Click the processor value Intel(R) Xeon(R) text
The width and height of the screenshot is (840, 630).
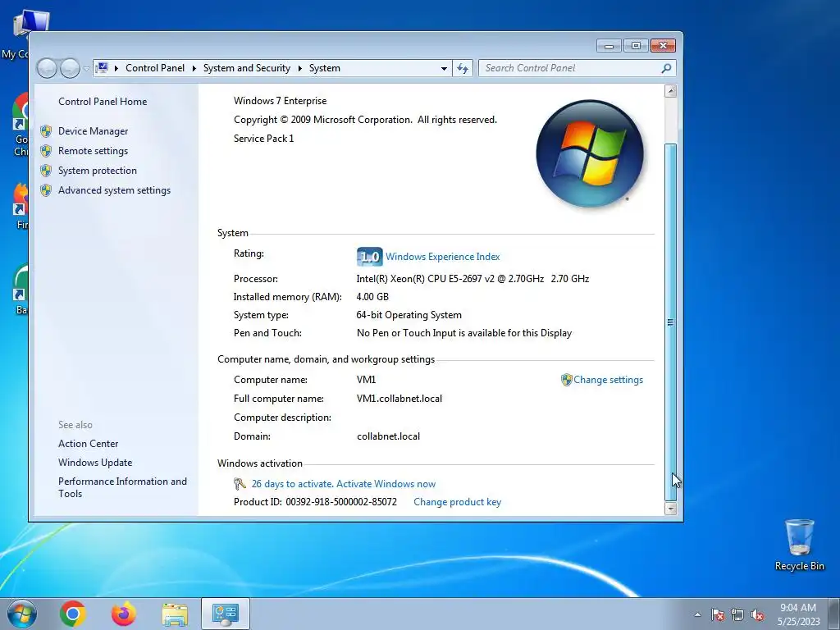(472, 279)
